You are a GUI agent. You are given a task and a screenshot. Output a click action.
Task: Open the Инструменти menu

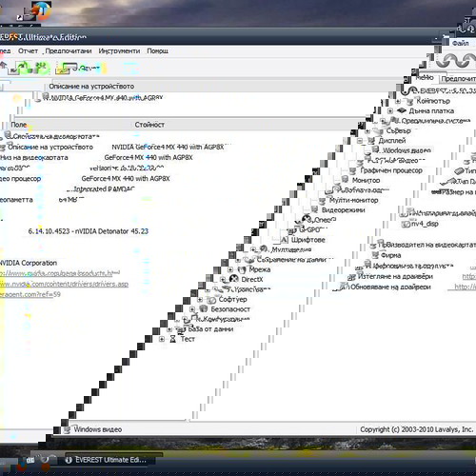[x=119, y=51]
